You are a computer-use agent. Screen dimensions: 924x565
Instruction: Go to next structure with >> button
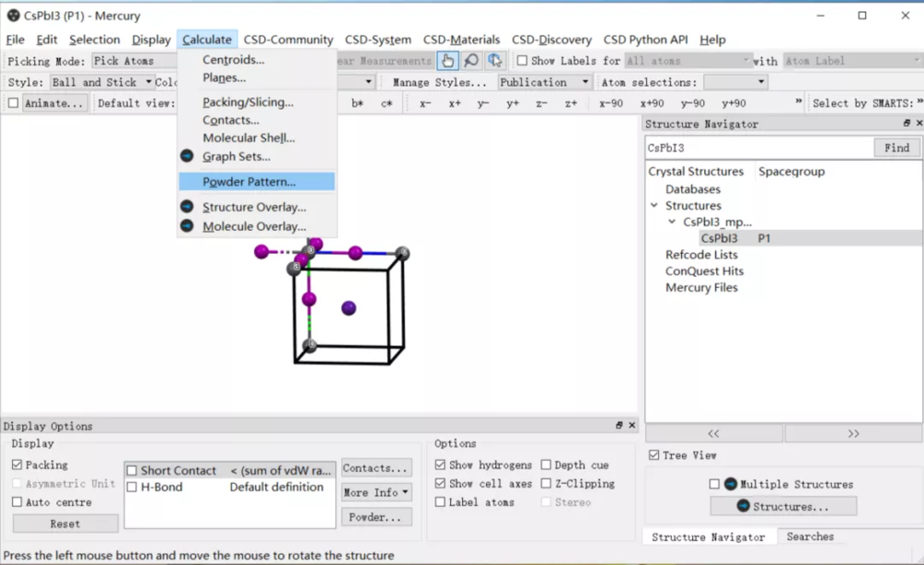click(x=853, y=433)
